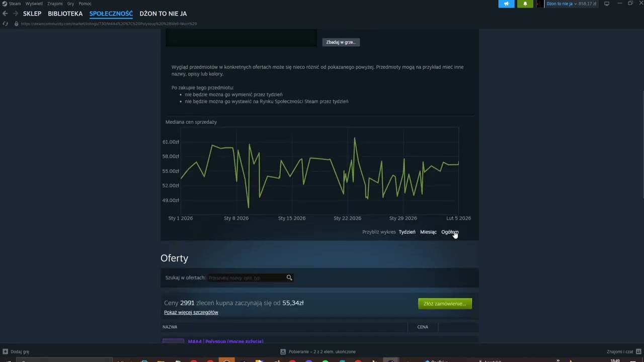Click the Oferty heading
Image resolution: width=644 pixels, height=362 pixels.
[x=174, y=258]
